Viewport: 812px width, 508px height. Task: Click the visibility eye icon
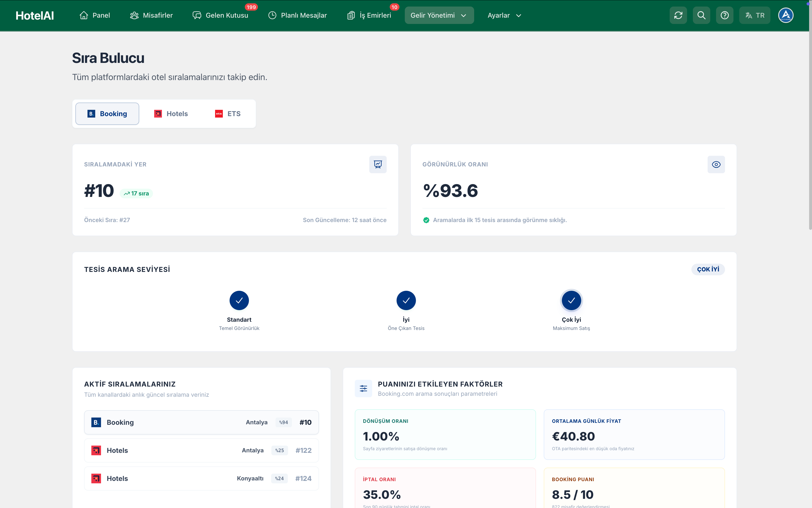716,164
